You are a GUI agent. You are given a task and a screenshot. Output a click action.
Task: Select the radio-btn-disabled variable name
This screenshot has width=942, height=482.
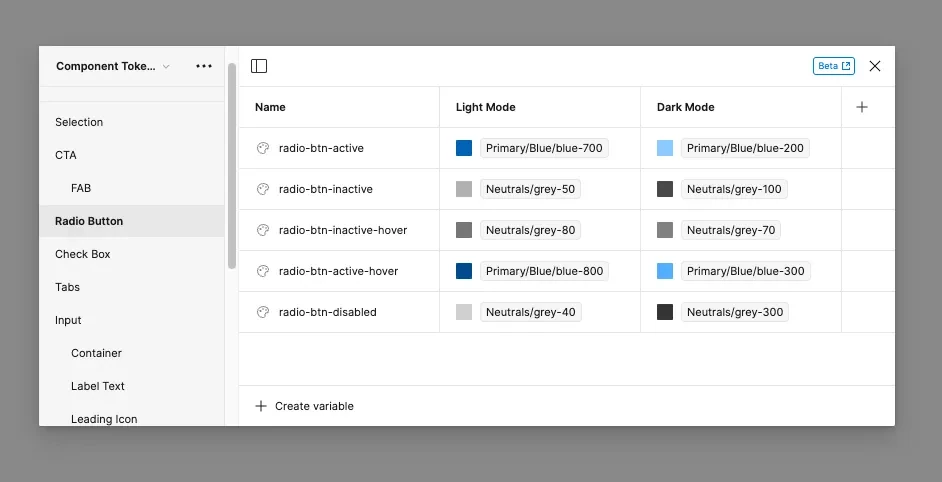(x=327, y=312)
